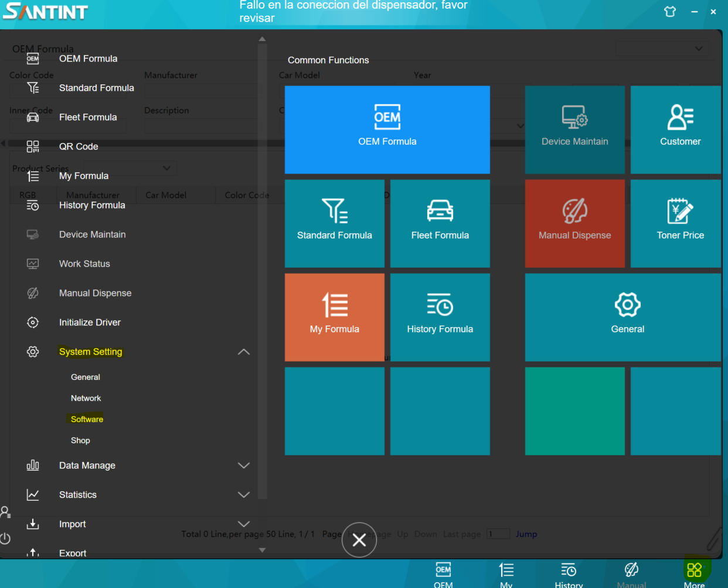Select the orange My Formula tile
This screenshot has width=728, height=588.
334,317
